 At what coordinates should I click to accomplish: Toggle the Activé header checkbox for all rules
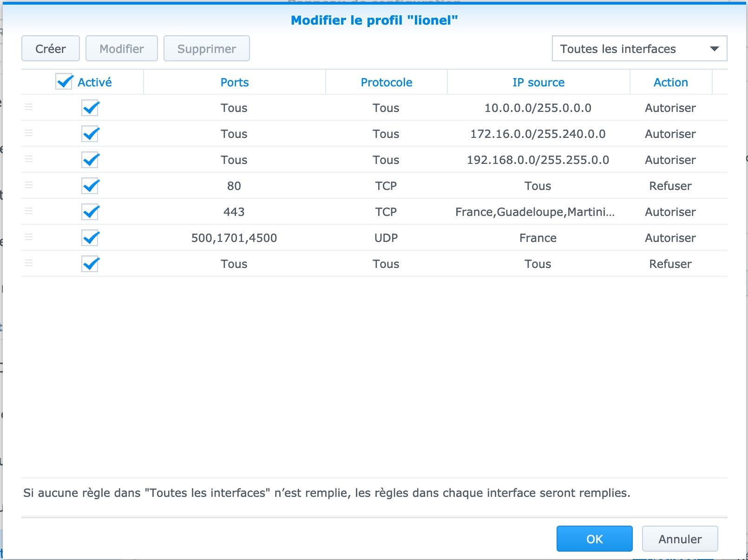tap(64, 82)
